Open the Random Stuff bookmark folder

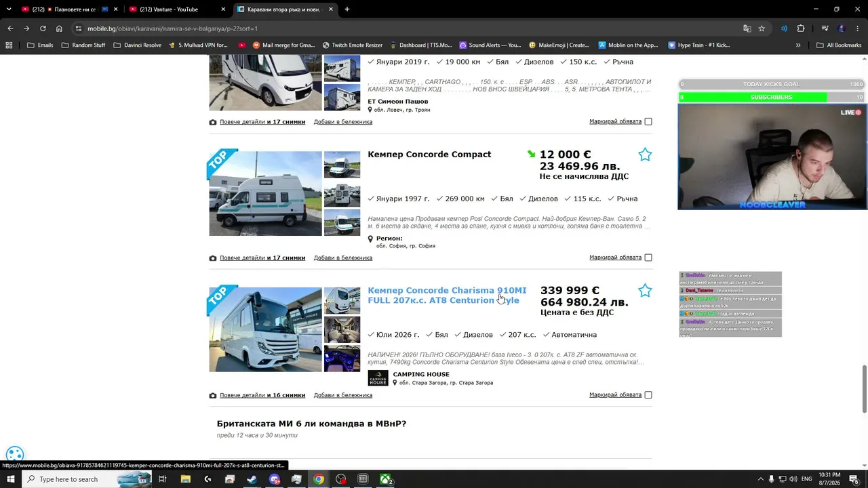coord(83,45)
